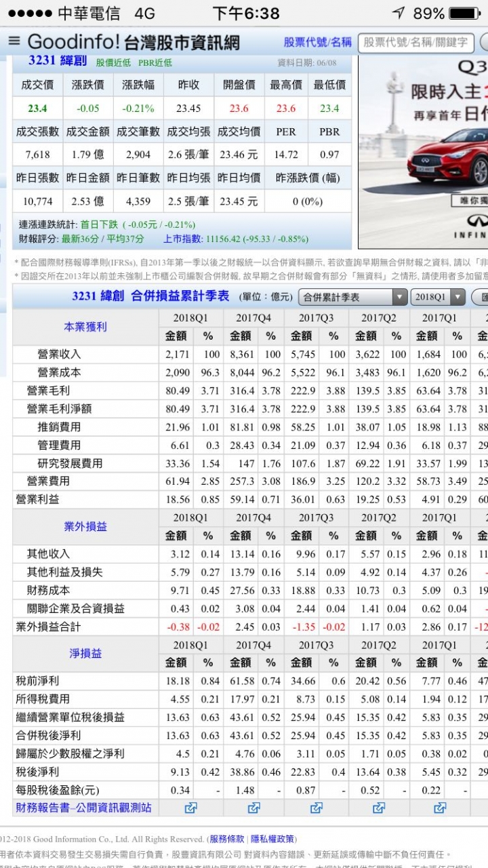Click the 資料日期: 06/08 label
488x868 pixels.
307,62
